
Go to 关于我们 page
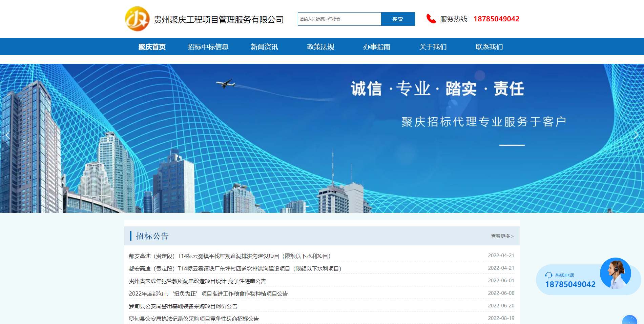tap(433, 47)
